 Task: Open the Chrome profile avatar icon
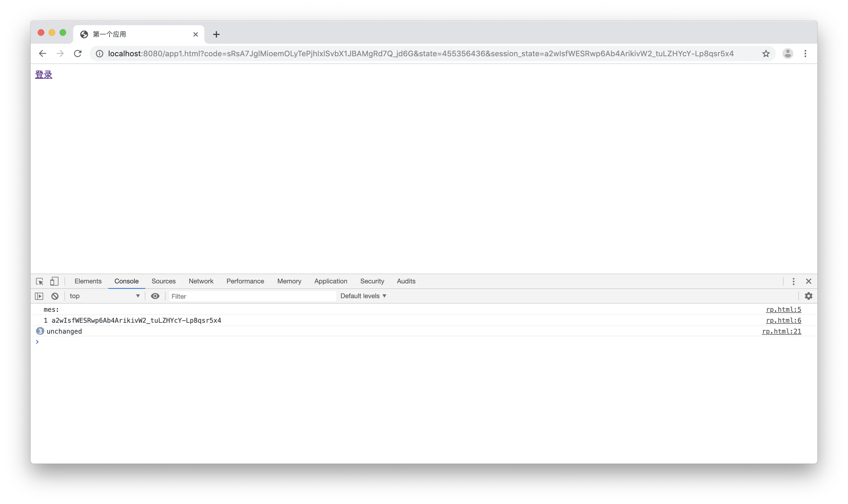[787, 54]
